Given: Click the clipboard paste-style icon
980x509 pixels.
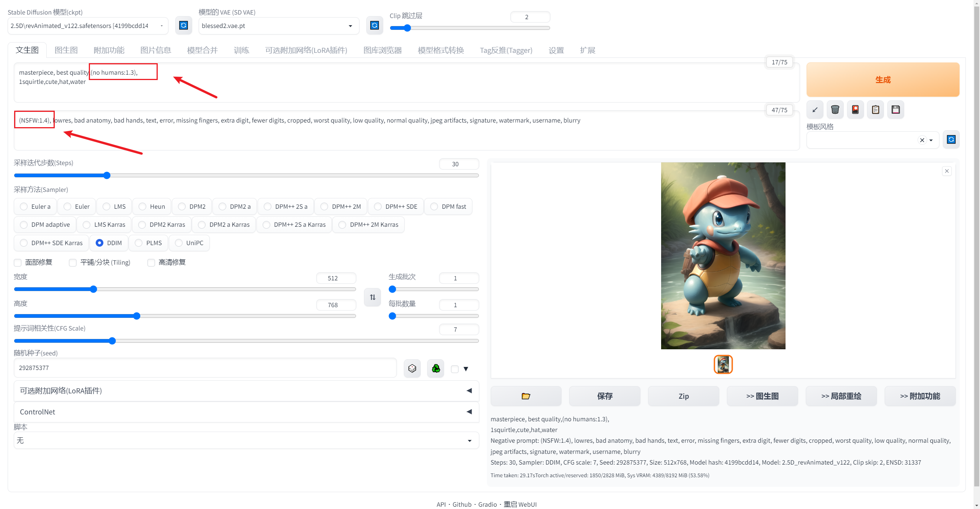Looking at the screenshot, I should coord(875,110).
